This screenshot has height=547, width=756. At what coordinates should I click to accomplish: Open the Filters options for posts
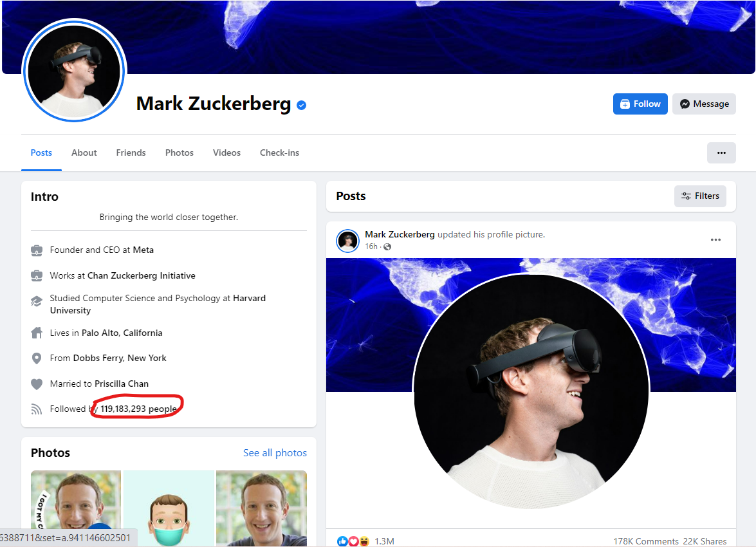(x=700, y=196)
